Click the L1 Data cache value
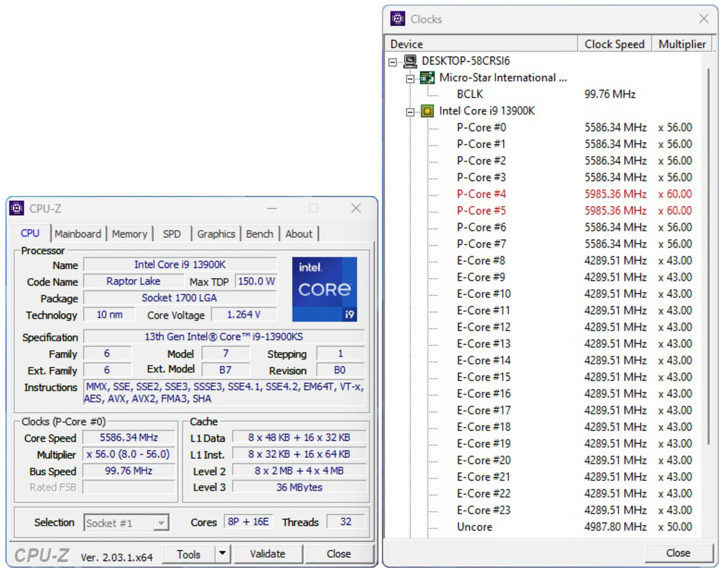Image resolution: width=728 pixels, height=576 pixels. pos(299,438)
